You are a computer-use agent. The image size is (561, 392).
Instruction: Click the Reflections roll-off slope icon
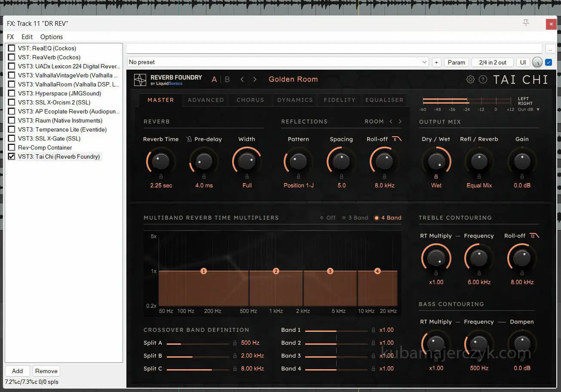coord(397,139)
